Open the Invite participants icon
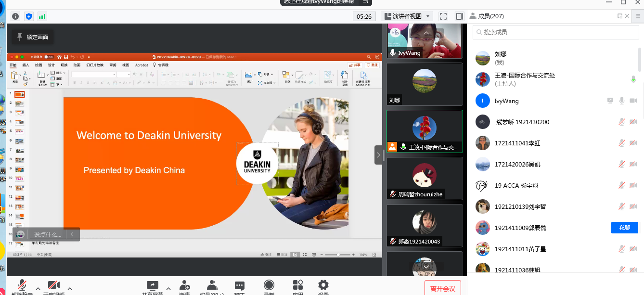The width and height of the screenshot is (644, 295). (184, 286)
